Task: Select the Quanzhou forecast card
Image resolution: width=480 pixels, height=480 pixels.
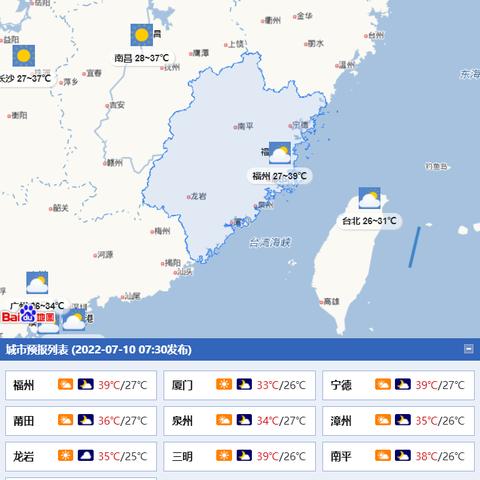Action: click(239, 421)
